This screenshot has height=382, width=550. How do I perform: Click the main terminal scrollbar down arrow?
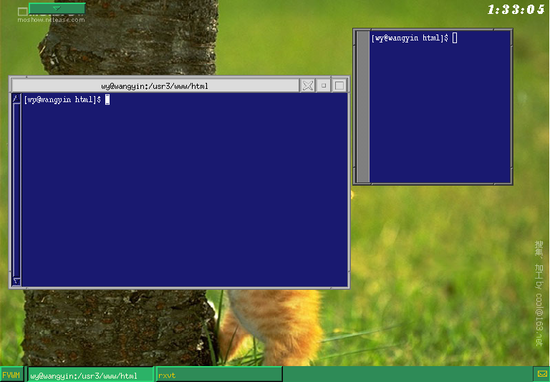coord(16,281)
